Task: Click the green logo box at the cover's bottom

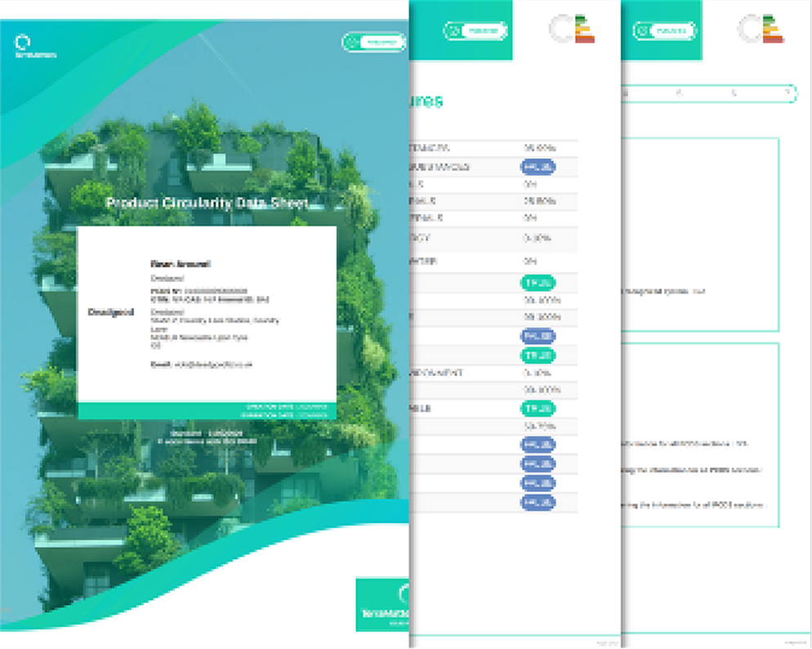Action: pyautogui.click(x=382, y=605)
